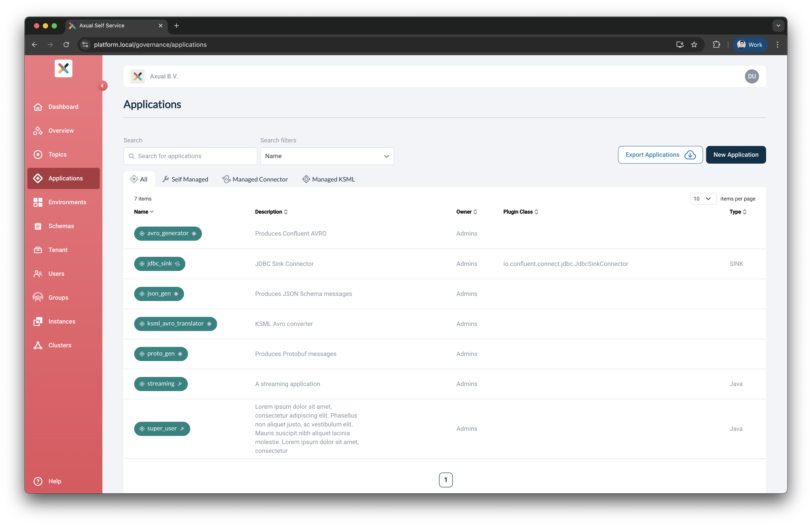Expand the Search filters Name dropdown
Screen dimensions: 812x526
click(327, 156)
